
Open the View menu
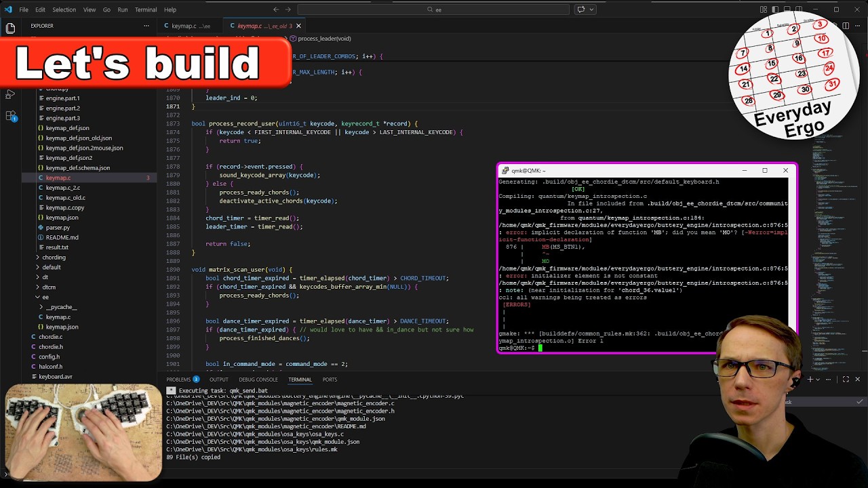click(x=89, y=9)
